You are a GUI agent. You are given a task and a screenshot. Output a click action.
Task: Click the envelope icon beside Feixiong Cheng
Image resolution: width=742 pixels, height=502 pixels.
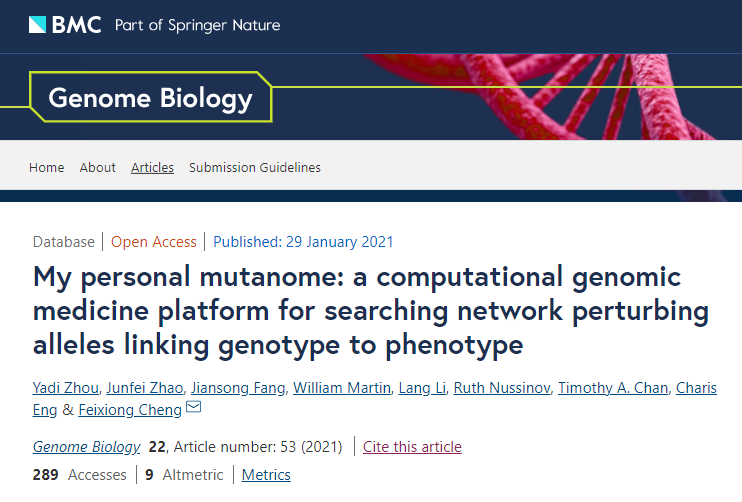194,407
